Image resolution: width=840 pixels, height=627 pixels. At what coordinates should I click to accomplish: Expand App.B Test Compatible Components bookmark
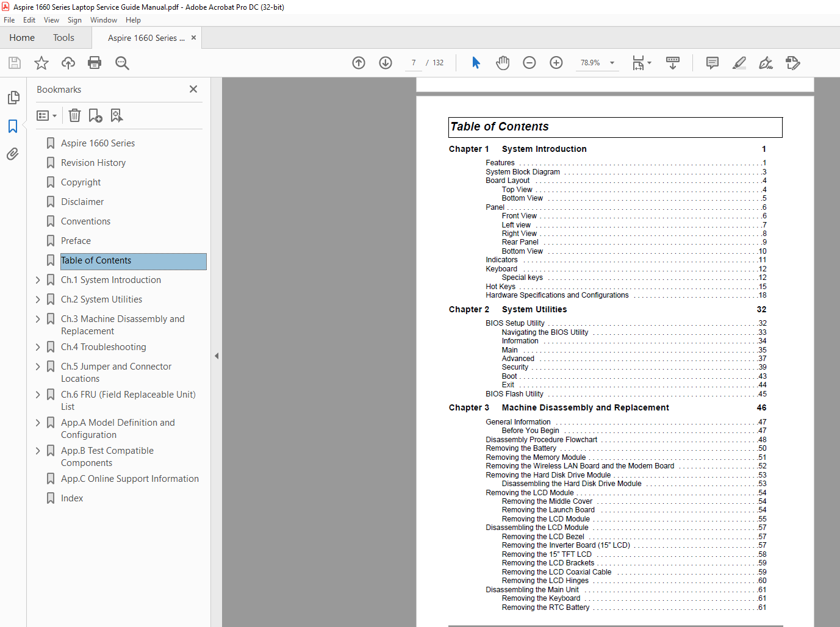pyautogui.click(x=38, y=451)
